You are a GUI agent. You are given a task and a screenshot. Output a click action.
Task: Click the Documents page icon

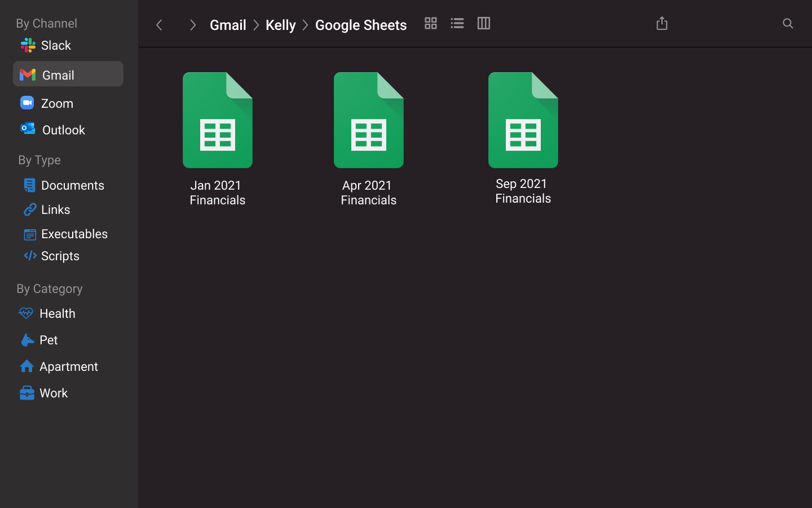pyautogui.click(x=30, y=185)
